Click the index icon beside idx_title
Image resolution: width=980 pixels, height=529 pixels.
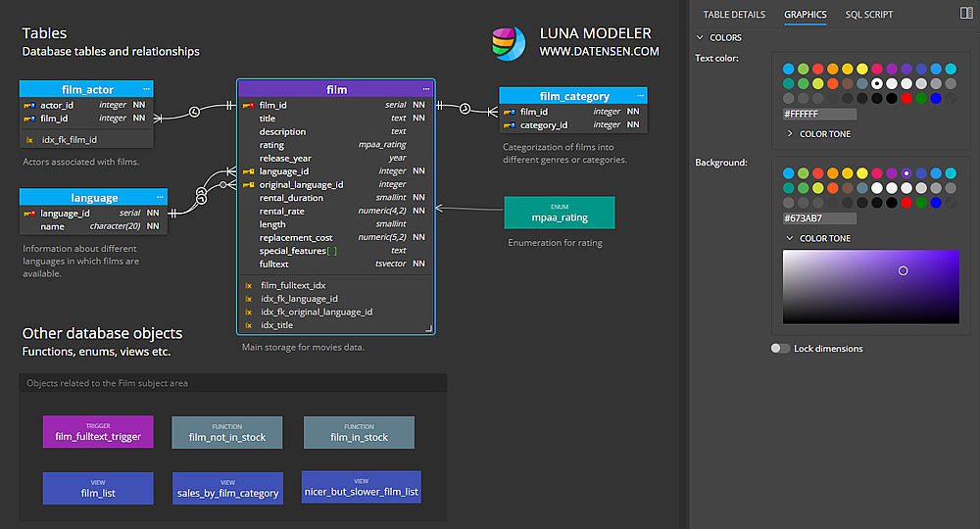coord(249,325)
